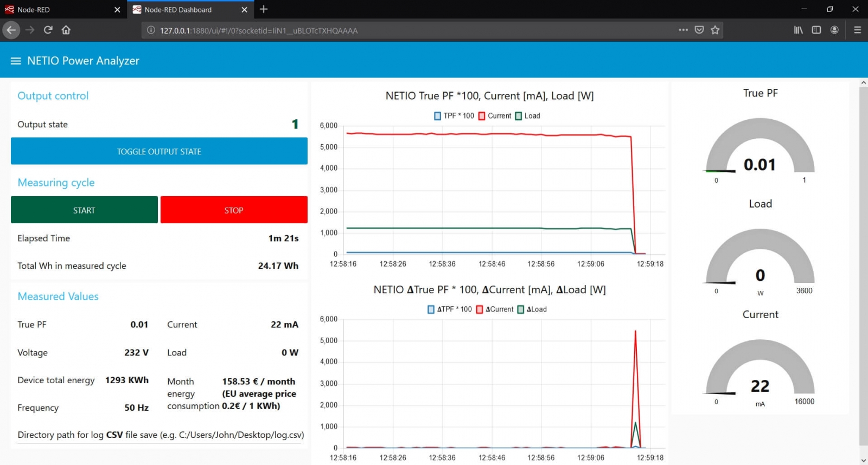Click the Device total energy 1293 KWh value
Screen dimensions: 868x465
click(x=126, y=380)
